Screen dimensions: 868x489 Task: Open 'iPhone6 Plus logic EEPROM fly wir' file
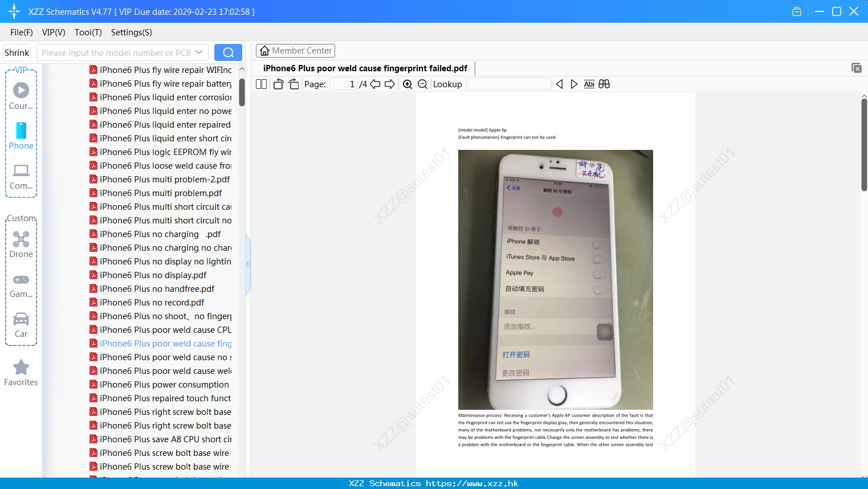pyautogui.click(x=161, y=152)
